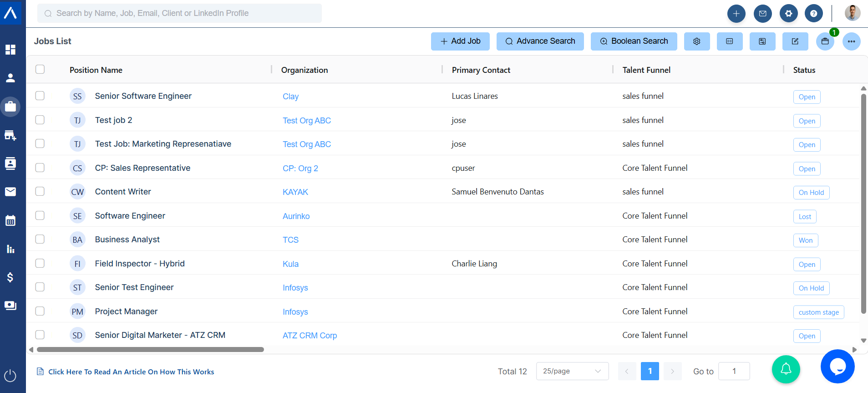The image size is (868, 393).
Task: Open the three-dots more options menu
Action: click(851, 41)
